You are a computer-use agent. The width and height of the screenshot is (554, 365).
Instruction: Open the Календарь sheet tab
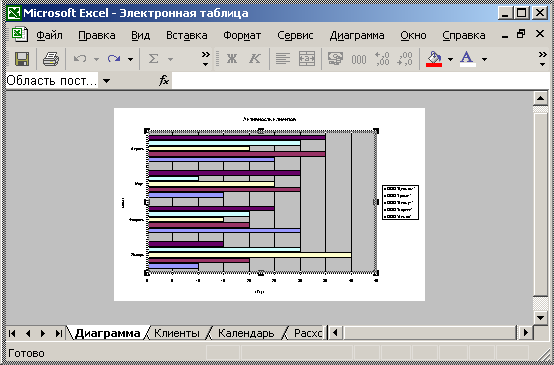(246, 333)
